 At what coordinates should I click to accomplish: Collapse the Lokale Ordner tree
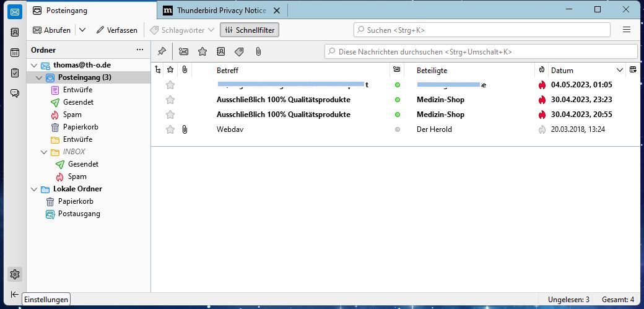33,189
